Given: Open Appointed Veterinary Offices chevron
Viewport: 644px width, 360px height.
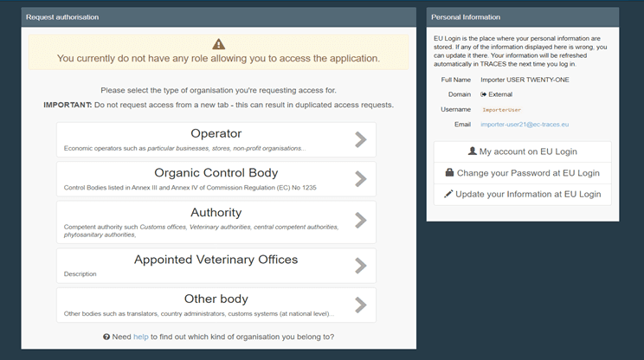Looking at the screenshot, I should click(x=361, y=266).
